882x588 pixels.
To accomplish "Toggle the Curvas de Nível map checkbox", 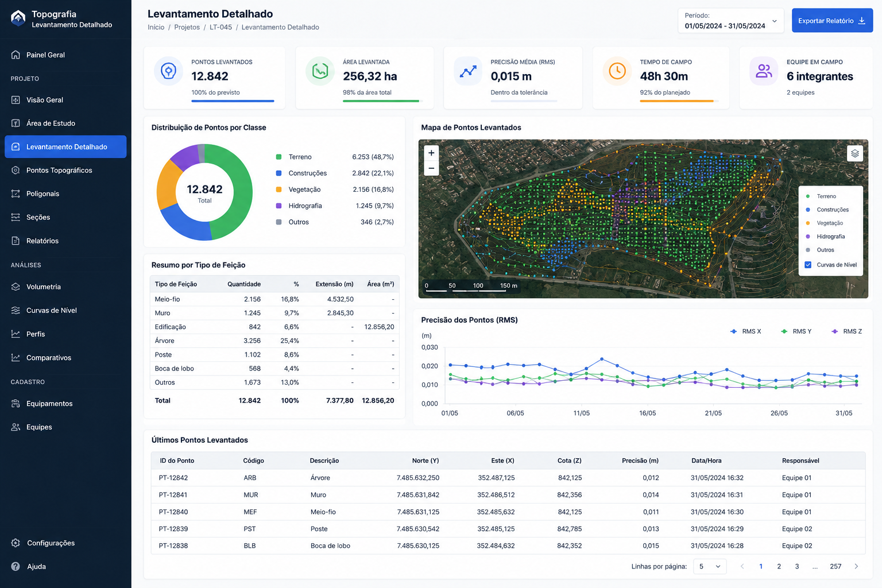I will coord(808,265).
